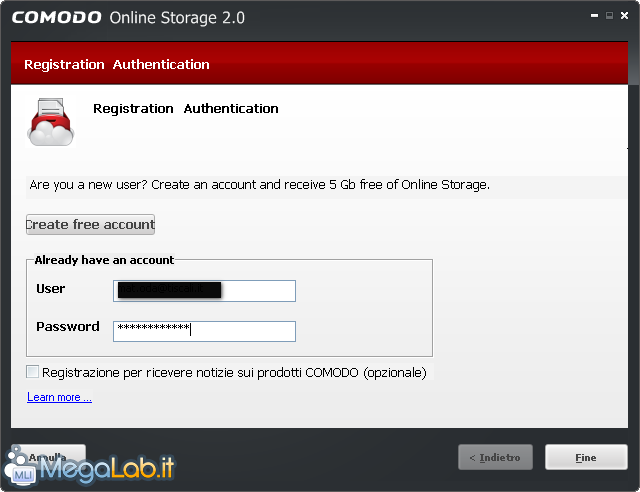Close the Online Storage setup window
The width and height of the screenshot is (640, 492).
click(624, 16)
